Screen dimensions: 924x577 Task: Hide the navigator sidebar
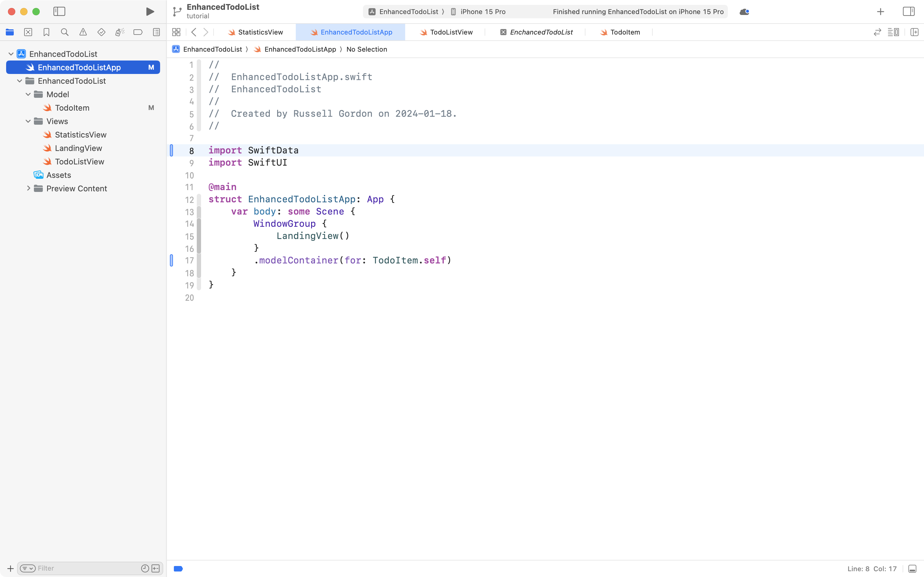pos(60,11)
